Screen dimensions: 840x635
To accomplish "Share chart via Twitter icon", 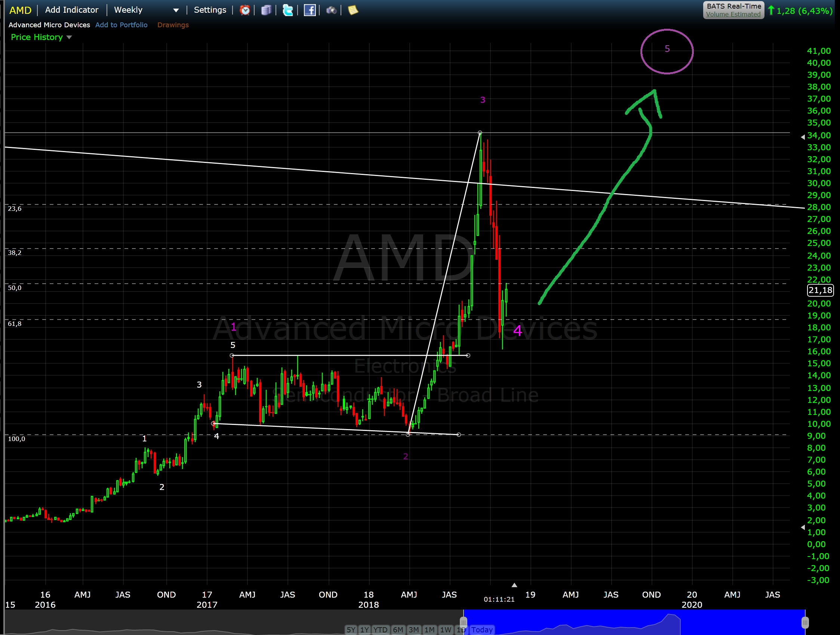I will 288,10.
